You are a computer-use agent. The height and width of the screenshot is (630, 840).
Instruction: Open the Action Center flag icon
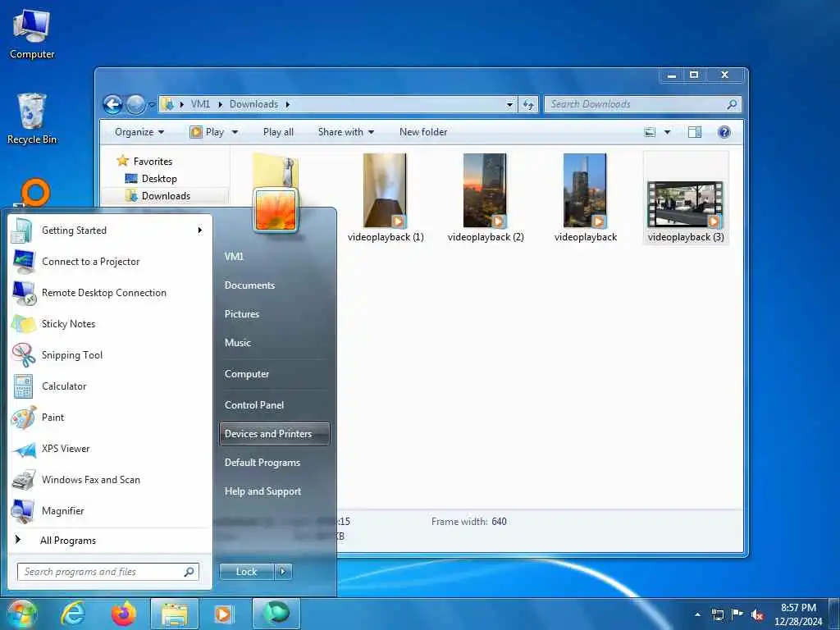click(737, 614)
